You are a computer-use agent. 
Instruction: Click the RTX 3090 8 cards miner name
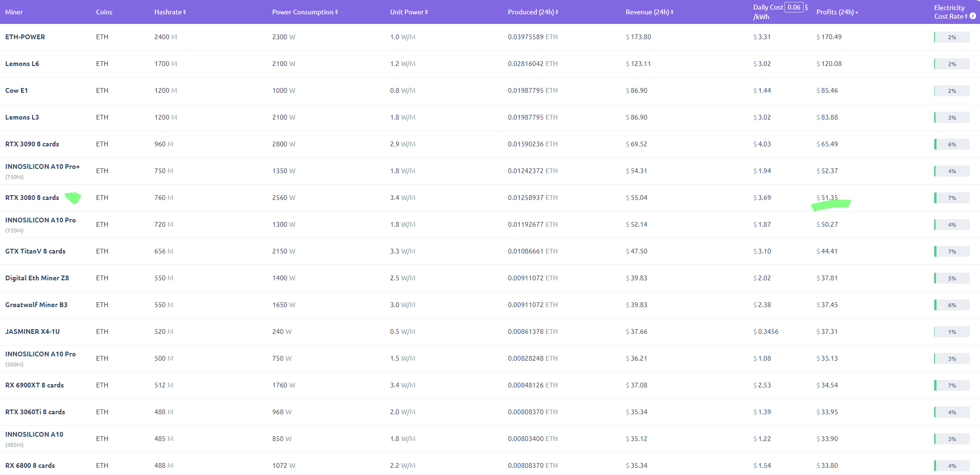point(32,144)
